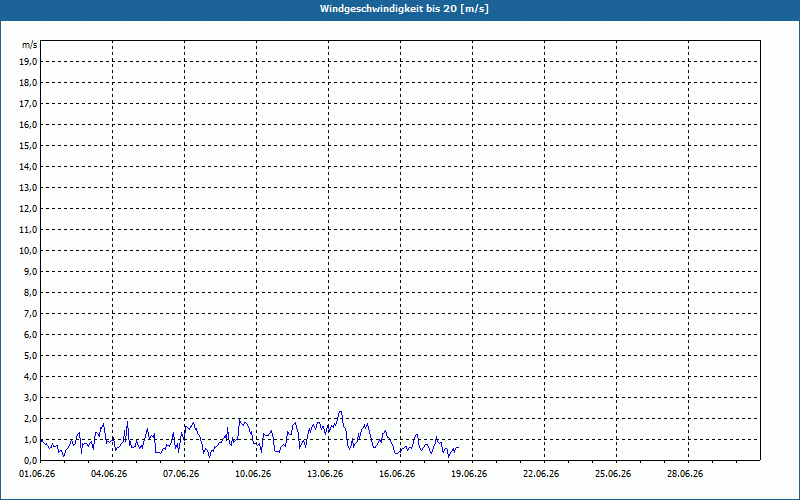Click the '12,0' tick label
The width and height of the screenshot is (800, 500).
[29, 209]
